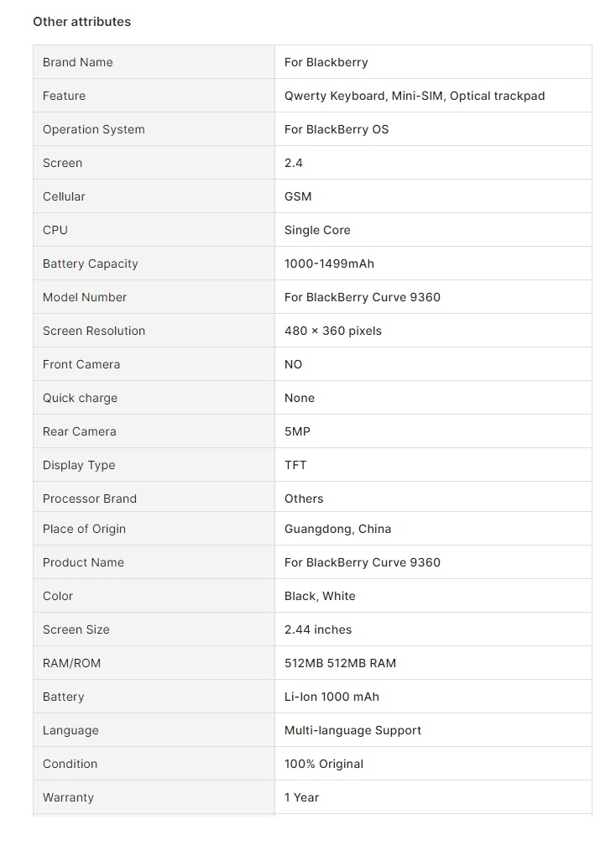This screenshot has width=616, height=846.
Task: Select the "2.44 inches" screen size value
Action: (318, 629)
